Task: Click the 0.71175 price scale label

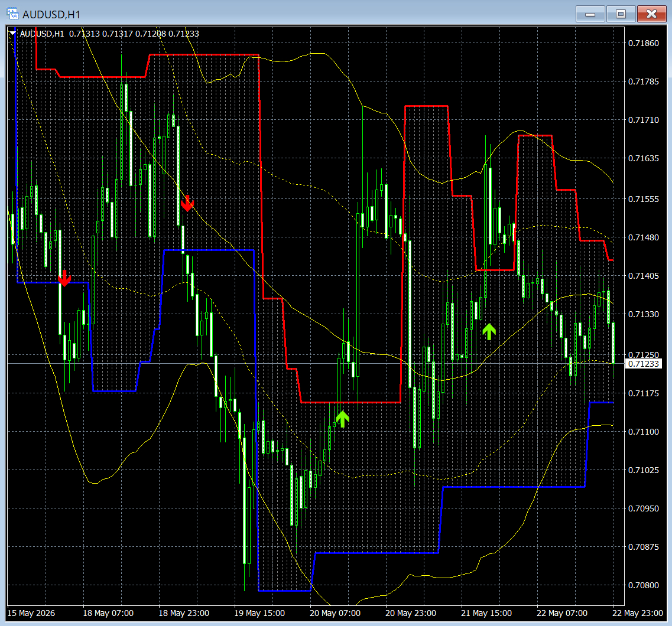Action: [643, 393]
